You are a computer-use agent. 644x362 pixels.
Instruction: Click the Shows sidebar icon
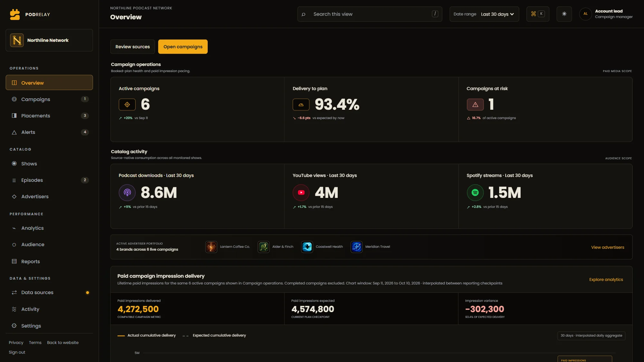point(14,163)
